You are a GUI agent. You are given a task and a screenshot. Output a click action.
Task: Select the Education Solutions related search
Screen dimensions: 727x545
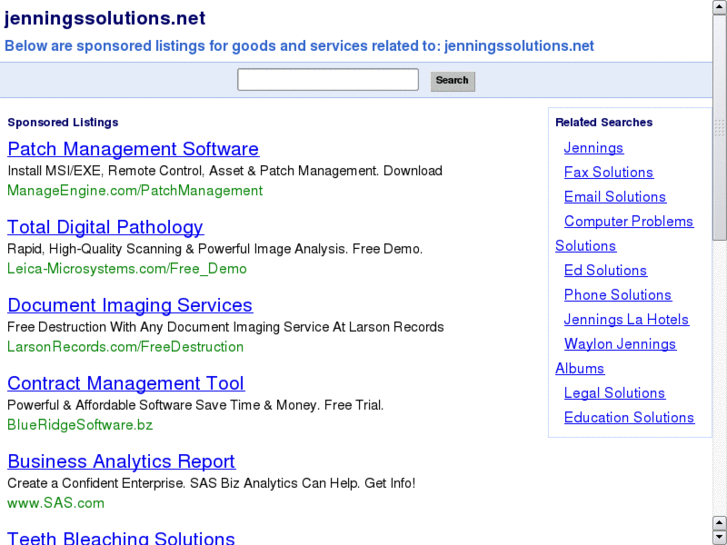[x=629, y=417]
